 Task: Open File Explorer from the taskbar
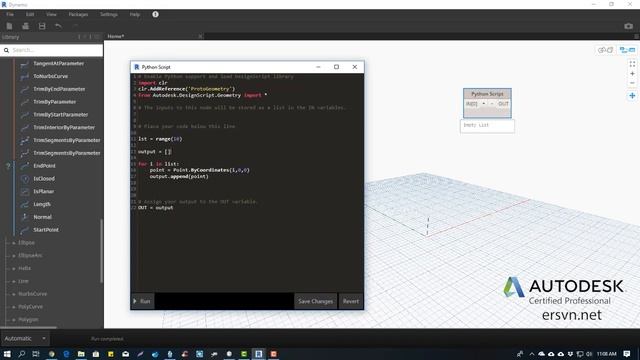[81, 354]
